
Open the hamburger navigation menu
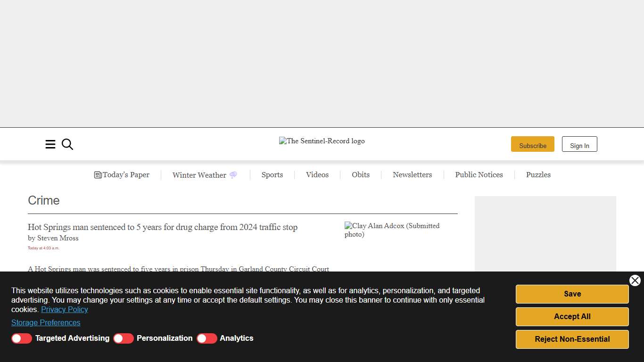click(x=50, y=144)
